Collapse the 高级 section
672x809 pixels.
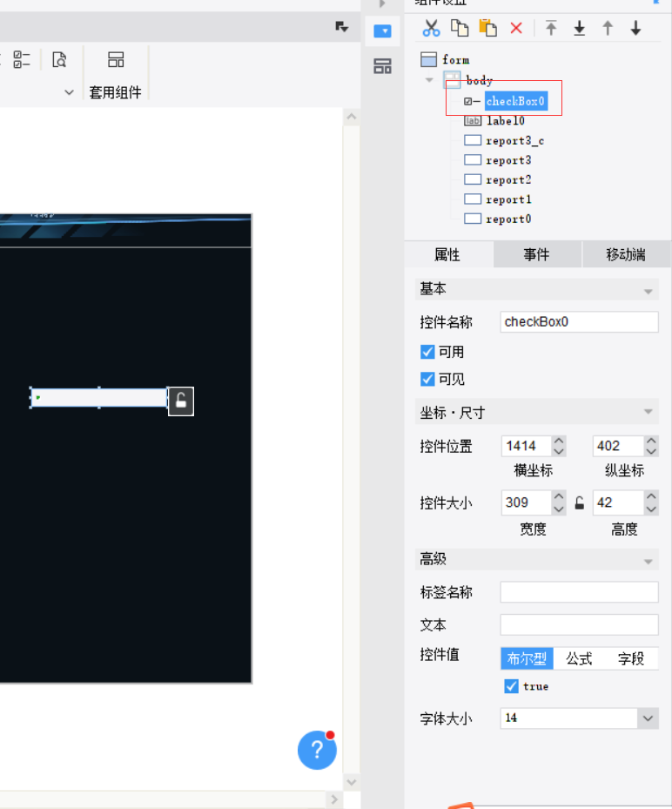click(x=648, y=562)
